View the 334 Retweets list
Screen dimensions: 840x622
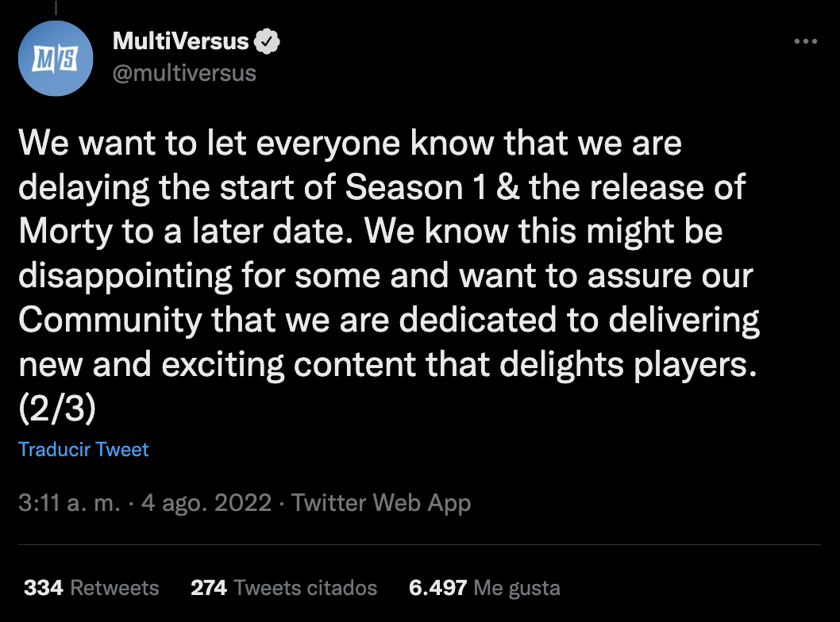pos(91,588)
